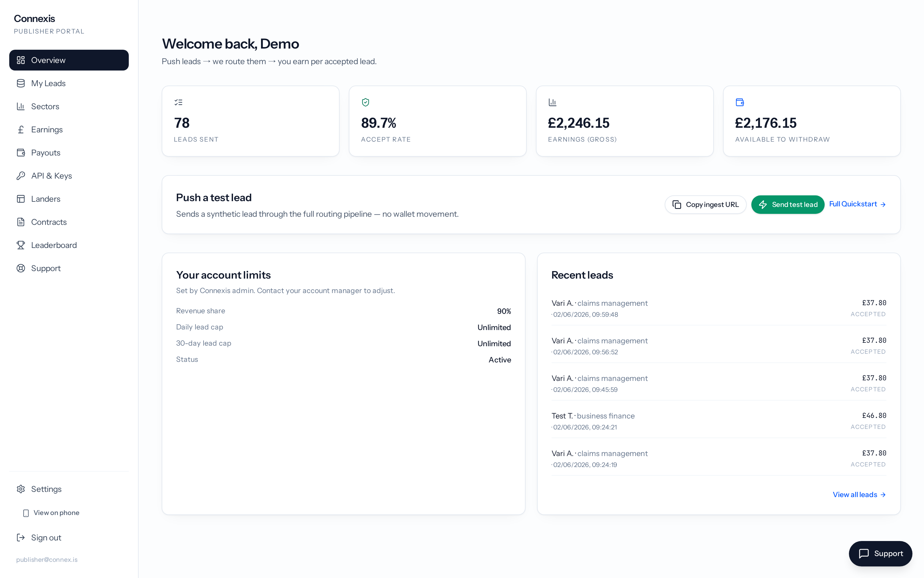Click the £2,246.15 Earnings (Gross) card
Viewport: 924px width, 578px height.
625,121
